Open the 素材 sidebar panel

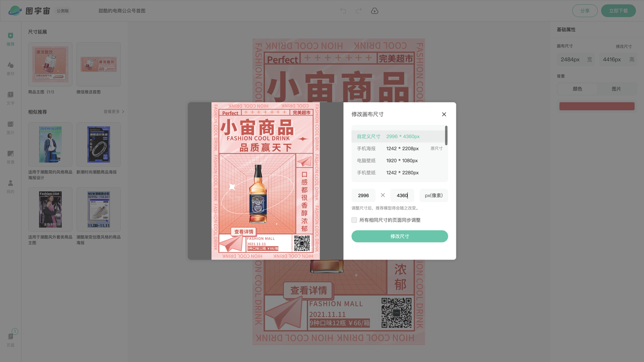pyautogui.click(x=10, y=69)
